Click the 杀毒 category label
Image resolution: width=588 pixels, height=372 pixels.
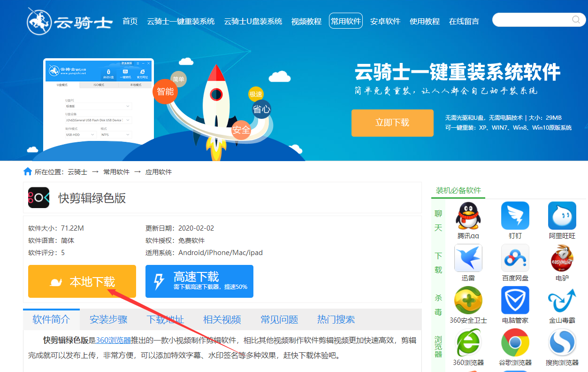click(438, 305)
